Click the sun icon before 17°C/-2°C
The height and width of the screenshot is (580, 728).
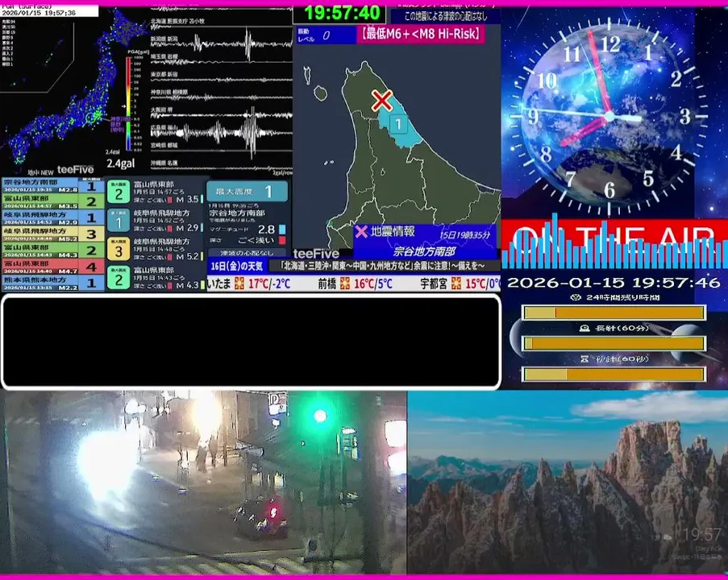(x=239, y=283)
